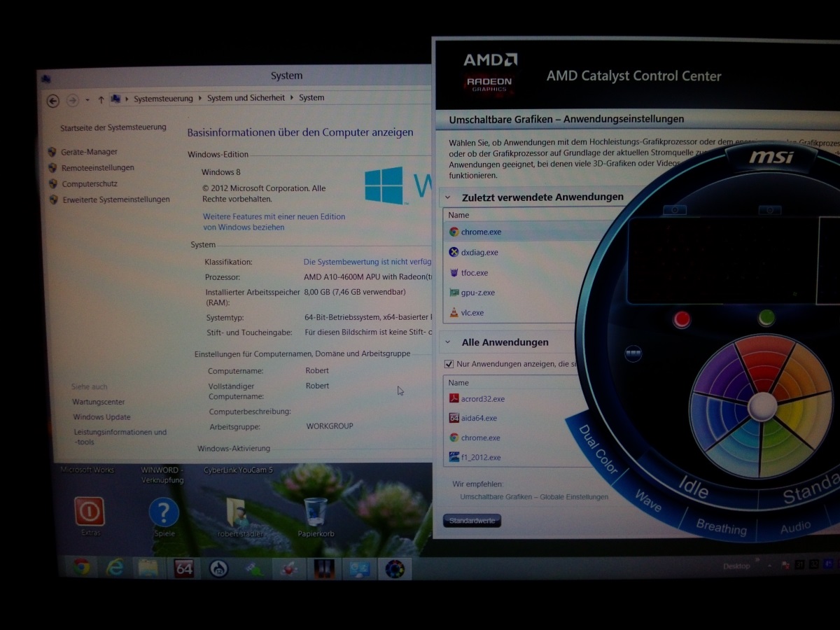Click the red molecule taskbar icon
Image resolution: width=840 pixels, height=630 pixels.
coord(288,568)
